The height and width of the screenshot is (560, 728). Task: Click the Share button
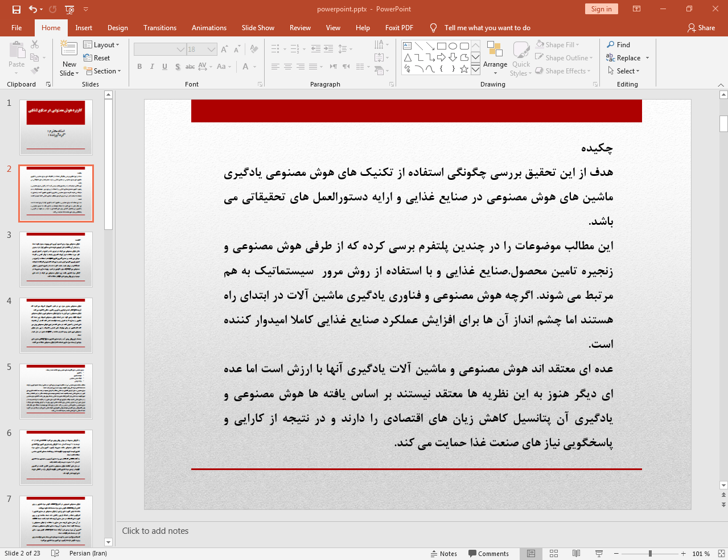pyautogui.click(x=701, y=27)
